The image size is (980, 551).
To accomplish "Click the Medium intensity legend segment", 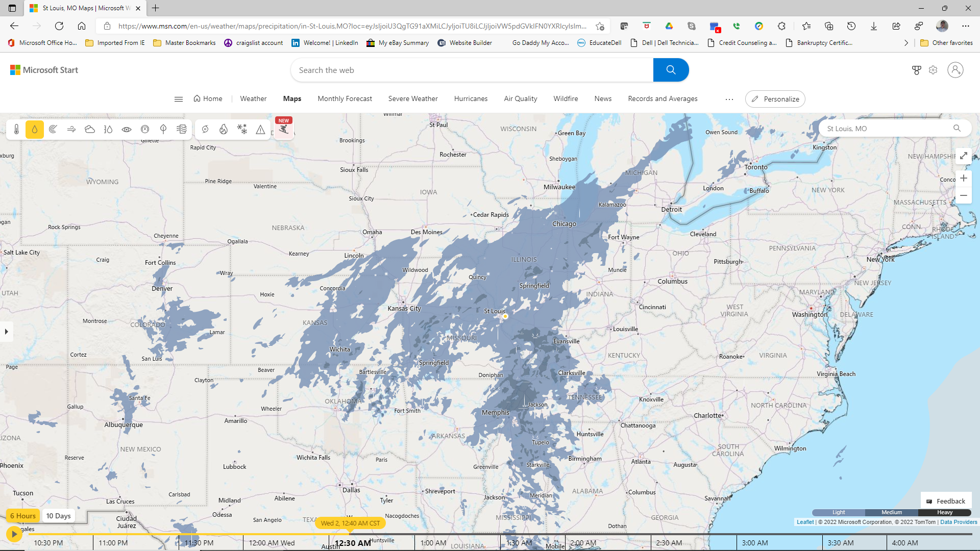I will pyautogui.click(x=892, y=512).
